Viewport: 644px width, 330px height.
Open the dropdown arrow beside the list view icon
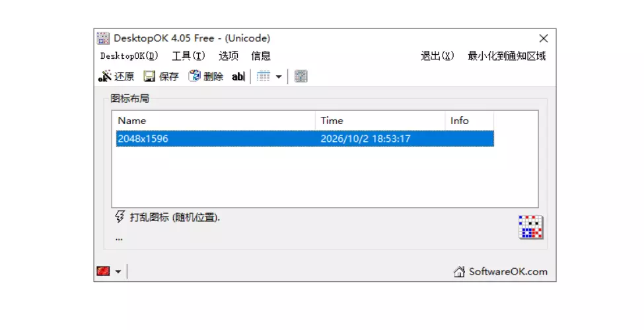click(279, 77)
